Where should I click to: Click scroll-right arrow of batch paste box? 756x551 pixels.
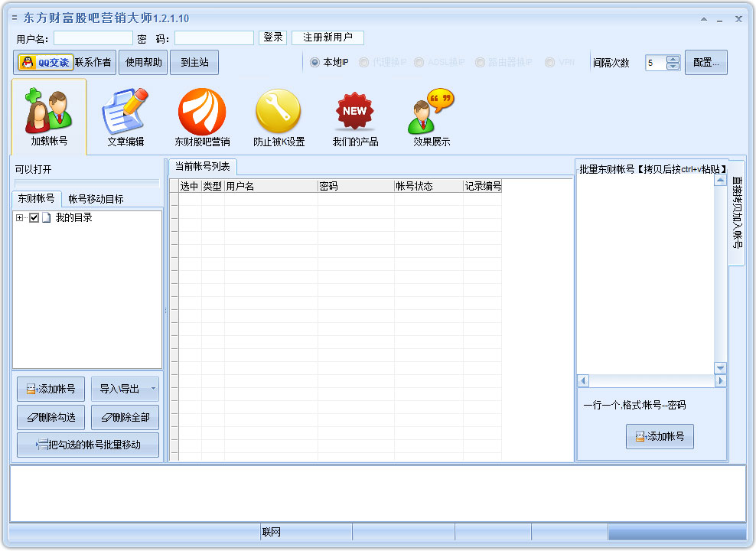[x=720, y=381]
